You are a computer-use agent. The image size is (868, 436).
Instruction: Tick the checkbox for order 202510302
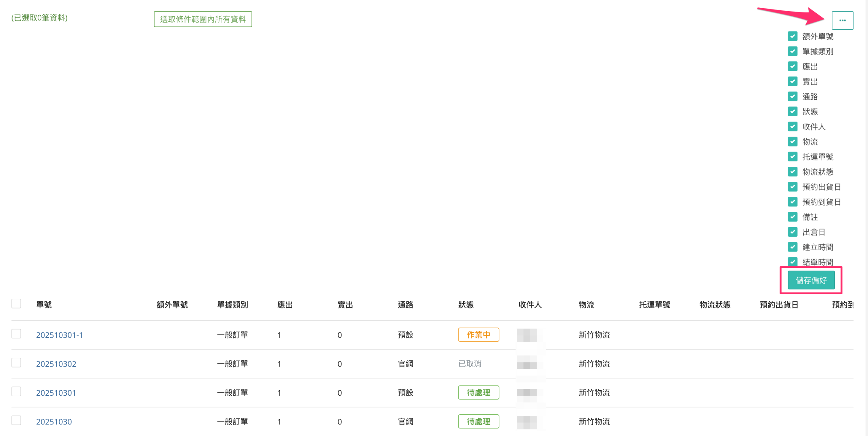(16, 362)
